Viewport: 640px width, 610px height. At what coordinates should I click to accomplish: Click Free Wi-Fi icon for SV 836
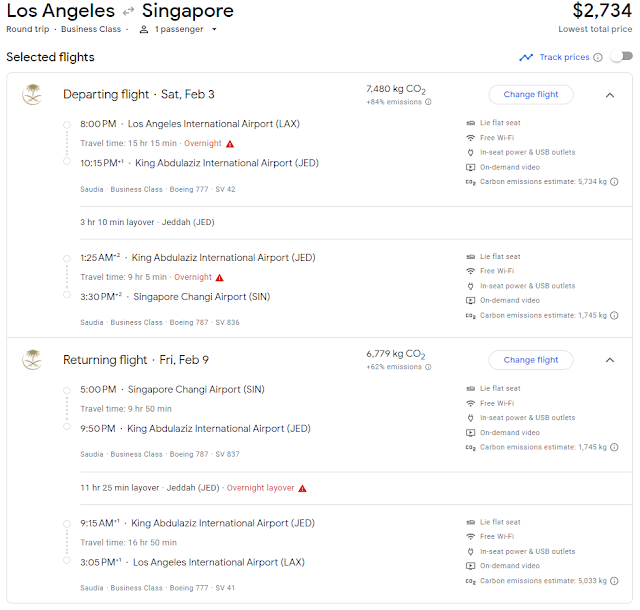click(x=471, y=271)
